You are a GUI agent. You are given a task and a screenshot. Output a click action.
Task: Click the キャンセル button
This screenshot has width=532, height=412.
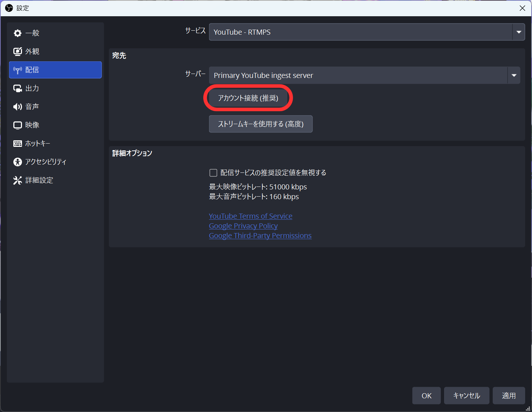click(466, 396)
